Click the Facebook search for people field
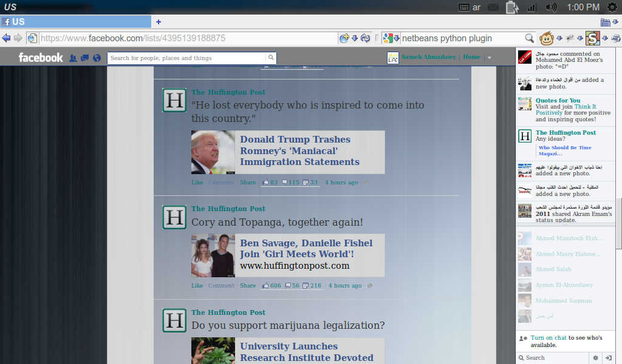 tap(186, 58)
